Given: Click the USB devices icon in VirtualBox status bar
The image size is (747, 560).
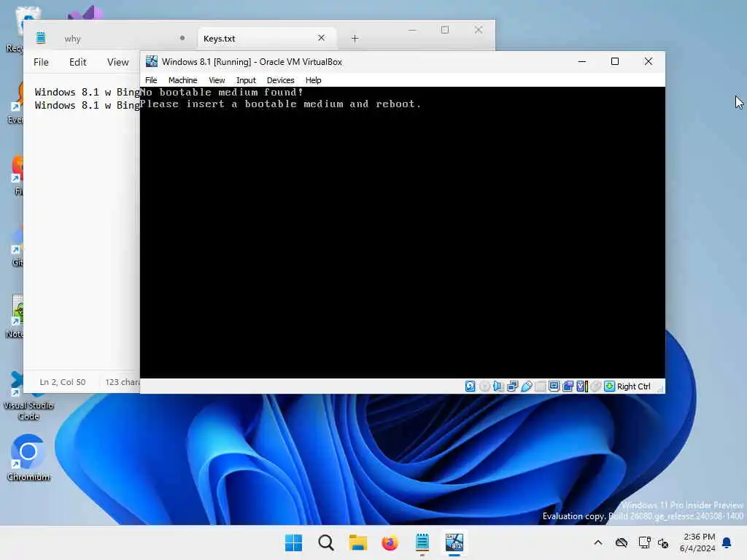Looking at the screenshot, I should (527, 386).
